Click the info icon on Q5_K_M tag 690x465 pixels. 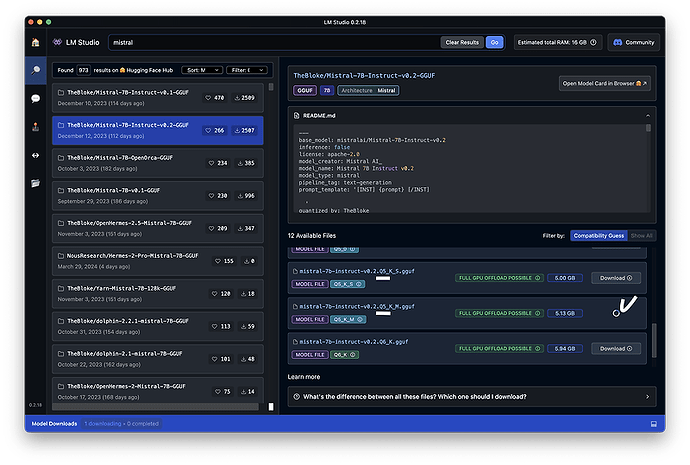pos(360,319)
